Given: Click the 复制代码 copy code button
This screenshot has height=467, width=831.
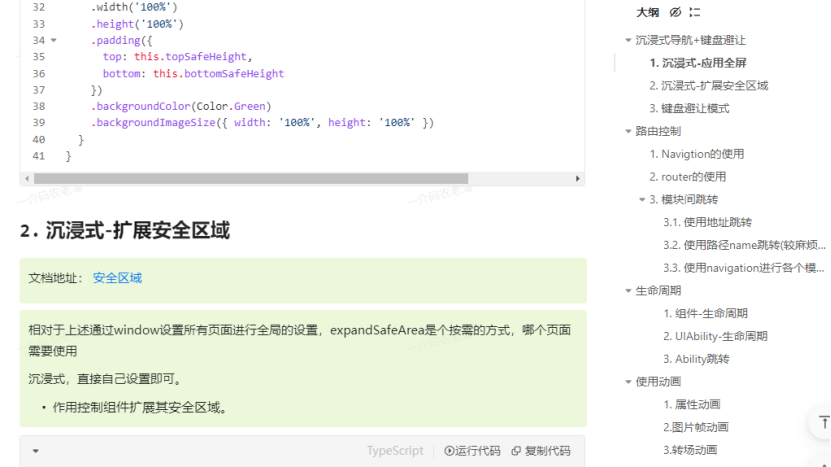Looking at the screenshot, I should (x=541, y=451).
